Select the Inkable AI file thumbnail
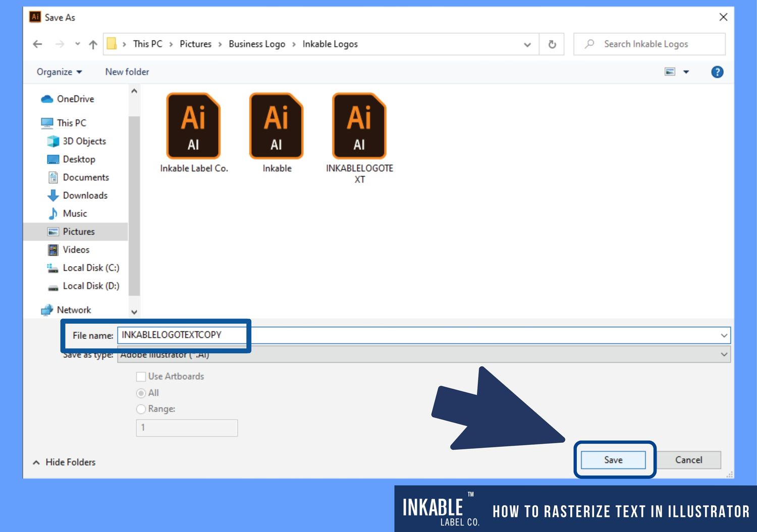 pos(276,126)
